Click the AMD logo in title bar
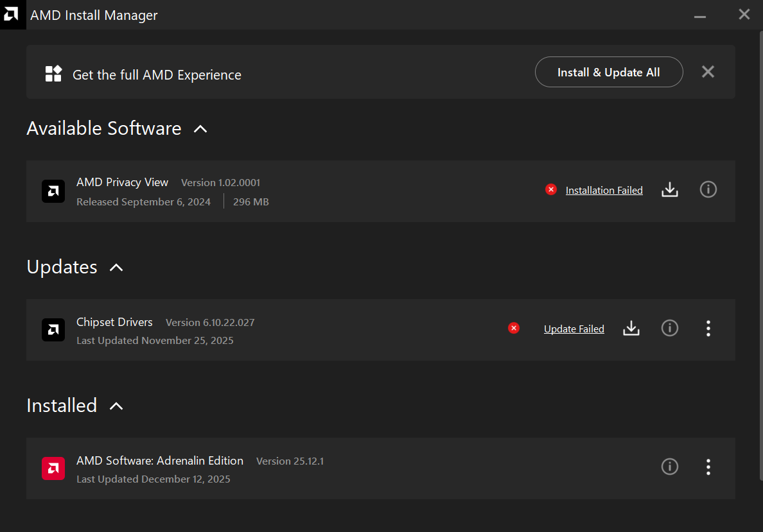The width and height of the screenshot is (763, 532). coord(11,15)
